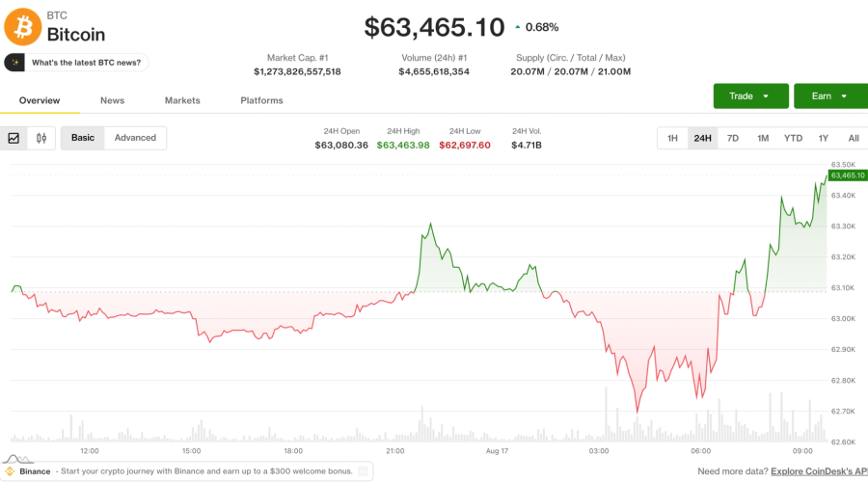This screenshot has width=868, height=482.
Task: Click the Binance logo icon
Action: (x=10, y=471)
